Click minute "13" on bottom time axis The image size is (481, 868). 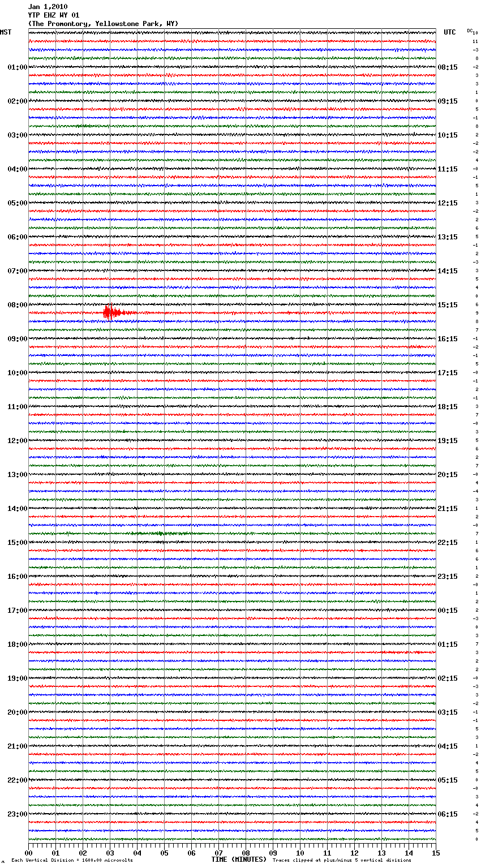[x=381, y=852]
